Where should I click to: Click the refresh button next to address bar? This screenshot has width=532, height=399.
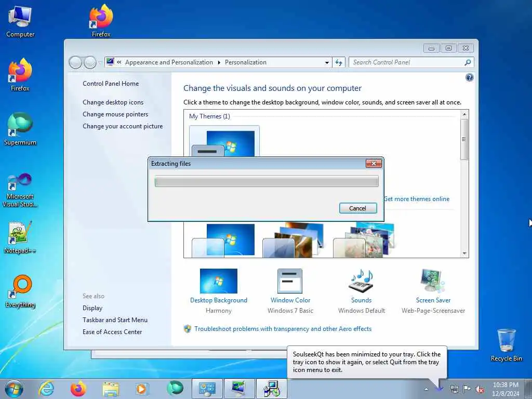[x=339, y=62]
